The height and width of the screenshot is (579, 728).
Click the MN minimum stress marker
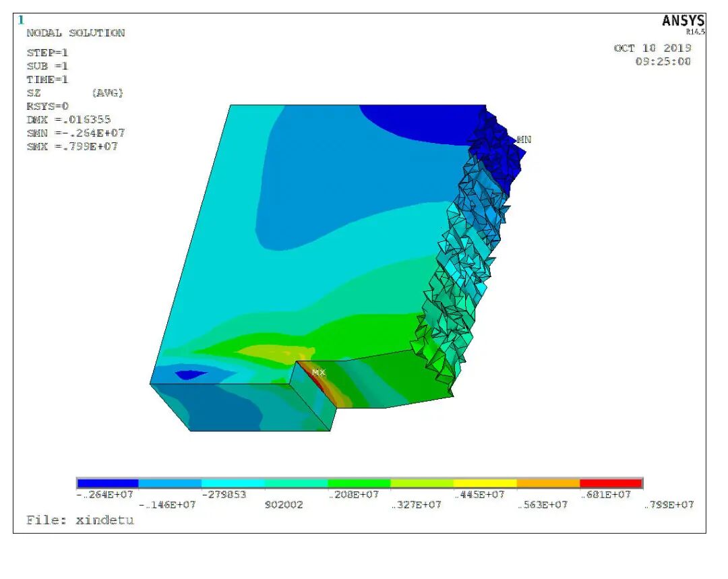pos(524,140)
